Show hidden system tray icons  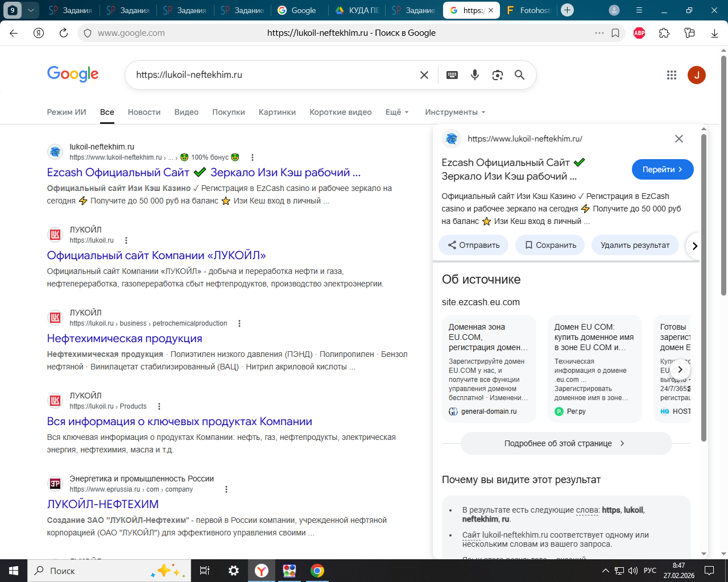[x=605, y=571]
